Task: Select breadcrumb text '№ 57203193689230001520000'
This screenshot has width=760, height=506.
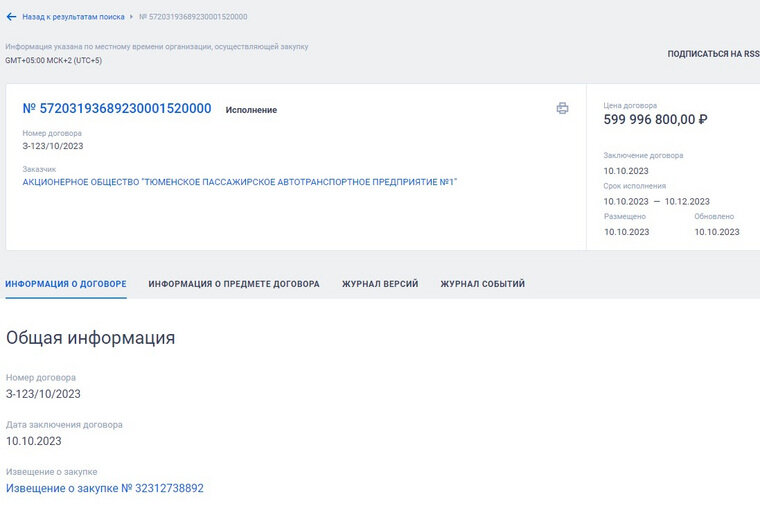Action: click(193, 17)
